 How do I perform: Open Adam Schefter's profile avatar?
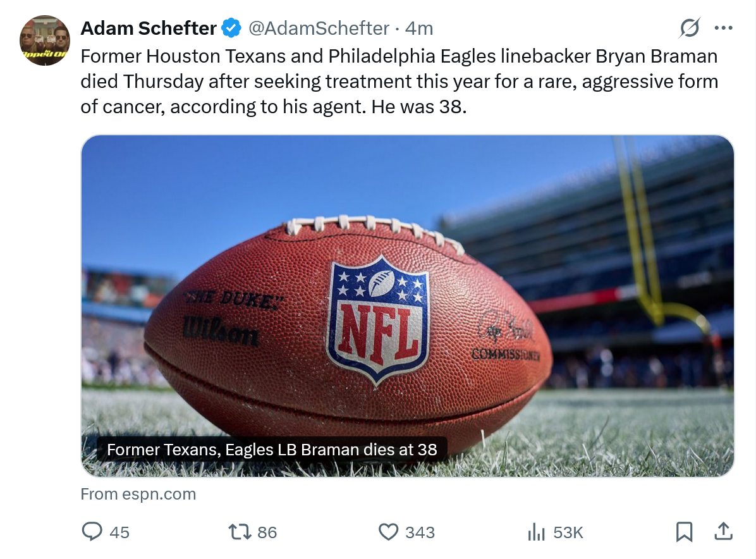click(45, 40)
